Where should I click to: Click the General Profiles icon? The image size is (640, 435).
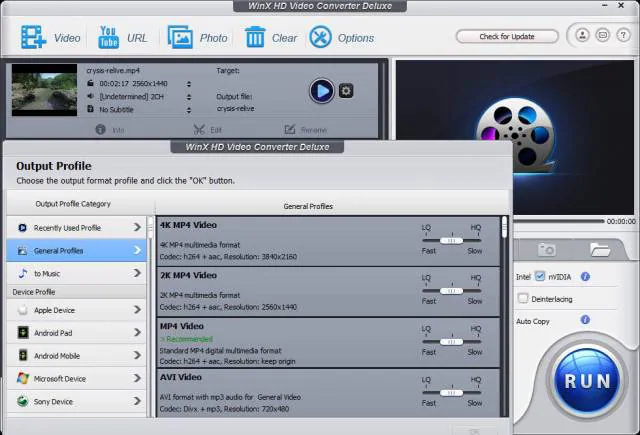(22, 251)
